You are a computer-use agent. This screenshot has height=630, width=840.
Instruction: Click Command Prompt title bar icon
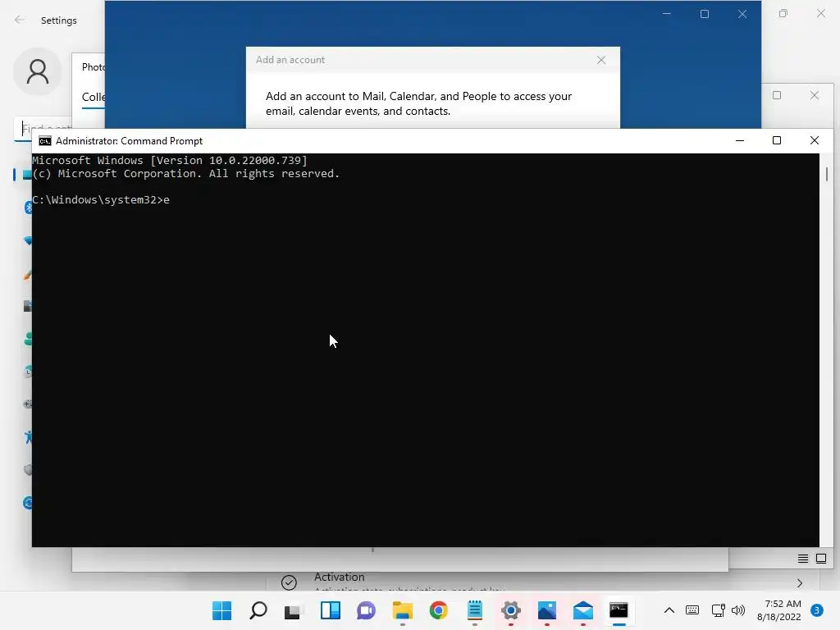point(45,141)
